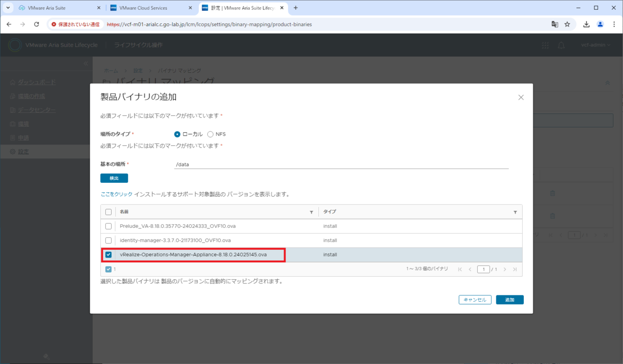Click the 追加 button
Screen dimensions: 623x364
pyautogui.click(x=510, y=300)
